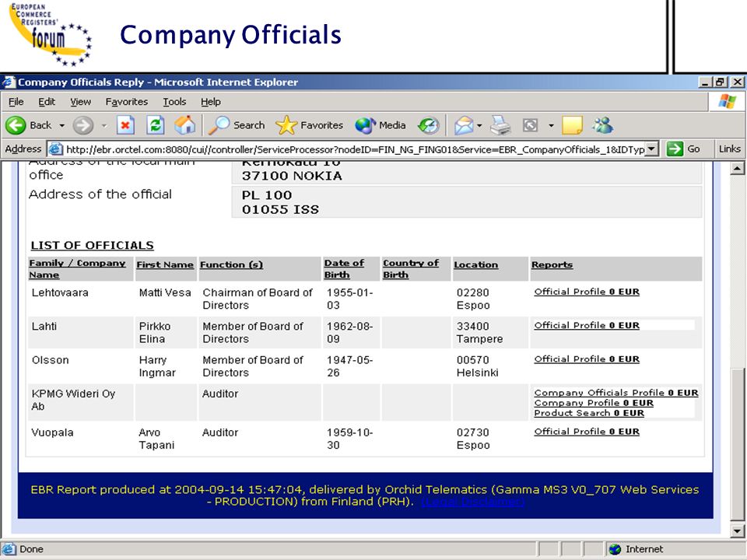Open Official Profile link for Olsson
Image resolution: width=747 pixels, height=560 pixels.
[x=587, y=359]
